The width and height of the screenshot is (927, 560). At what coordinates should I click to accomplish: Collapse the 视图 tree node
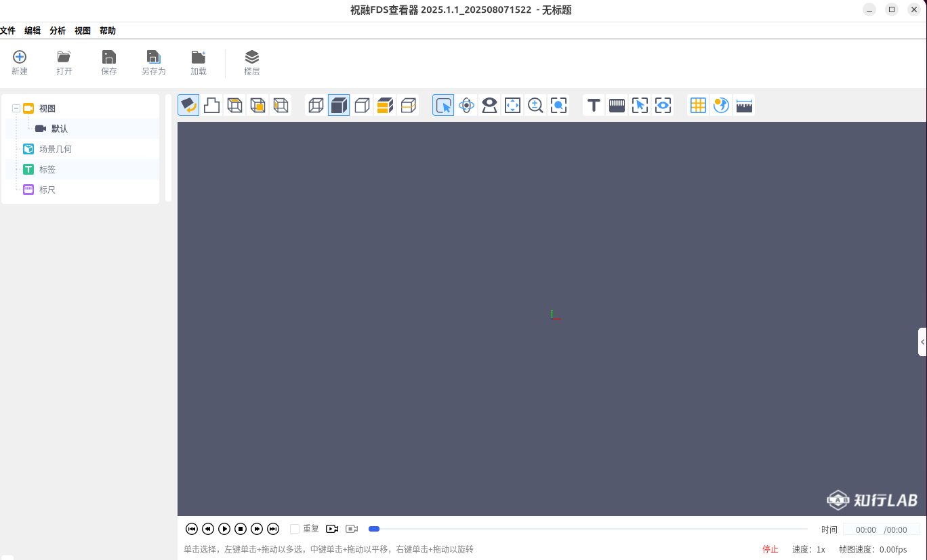pyautogui.click(x=16, y=108)
